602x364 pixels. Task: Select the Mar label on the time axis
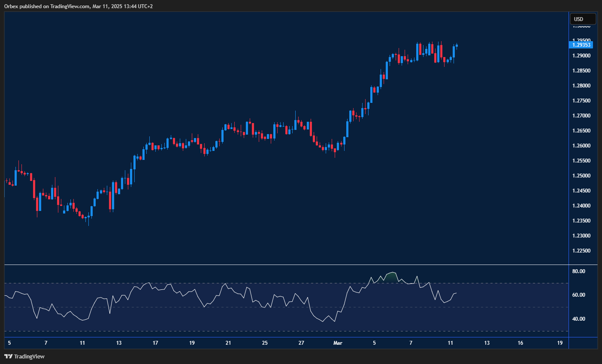coord(338,343)
